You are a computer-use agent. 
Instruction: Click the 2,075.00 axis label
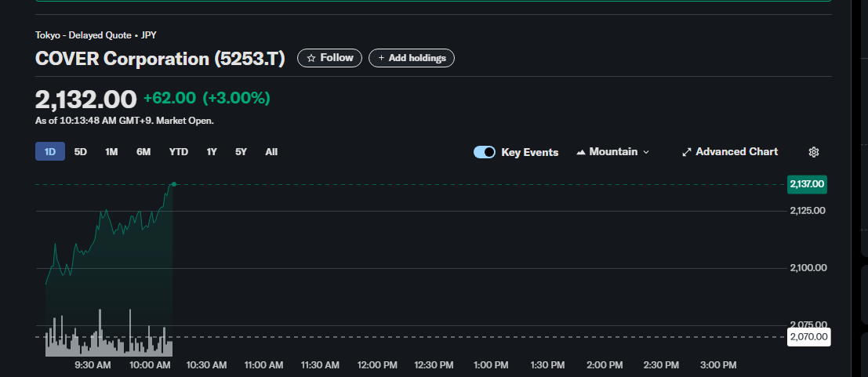(x=808, y=324)
